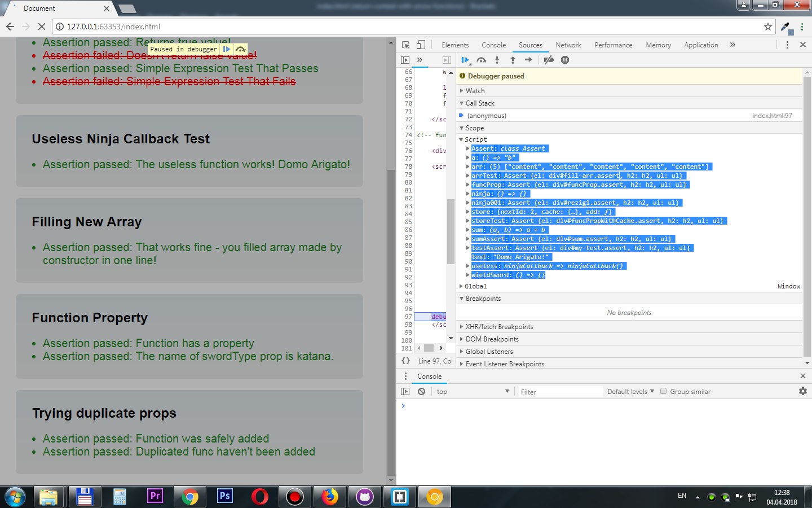This screenshot has height=508, width=812.
Task: Expand the store scope variable
Action: (467, 212)
